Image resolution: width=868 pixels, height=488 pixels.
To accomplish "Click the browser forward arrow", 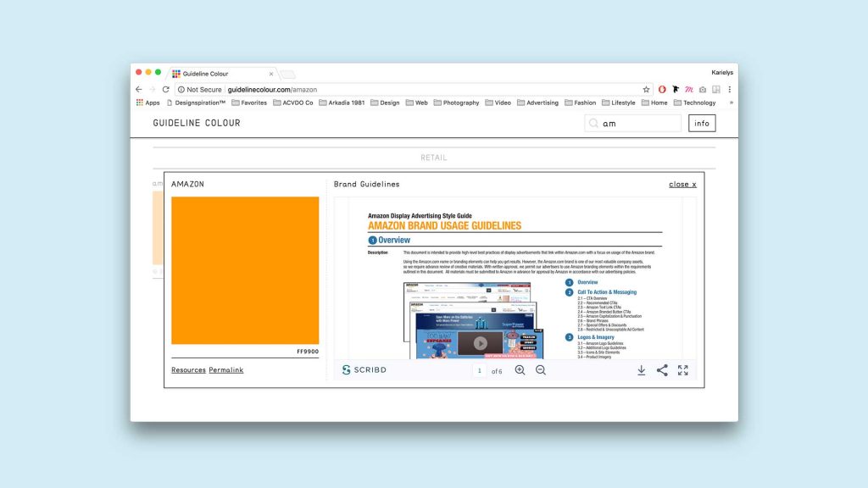I will 153,89.
